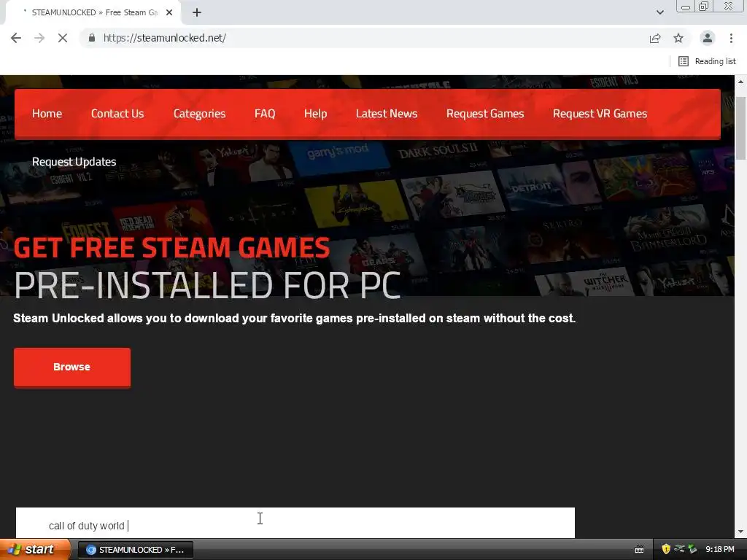Click the on-screen keyboard tray icon
The height and width of the screenshot is (560, 747).
coord(639,550)
